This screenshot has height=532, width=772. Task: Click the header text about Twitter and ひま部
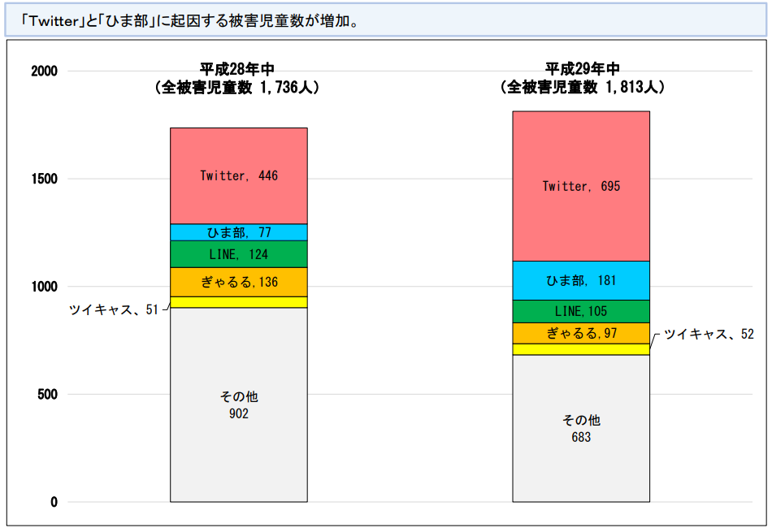coord(190,21)
